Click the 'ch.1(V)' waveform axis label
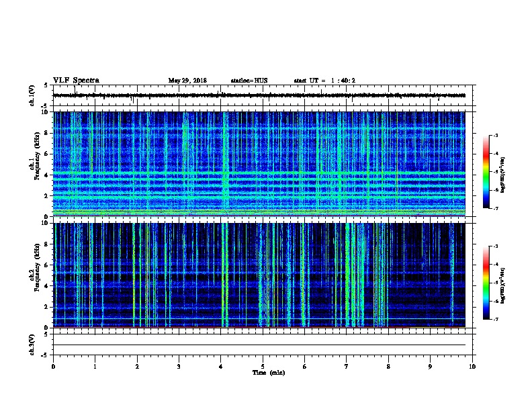 tap(32, 95)
